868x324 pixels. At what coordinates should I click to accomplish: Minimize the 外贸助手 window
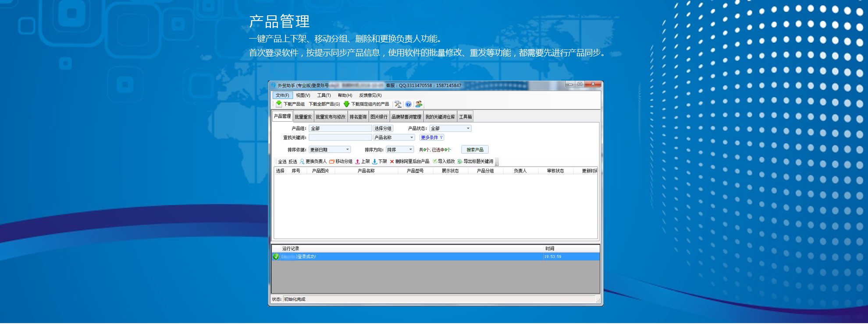(570, 84)
